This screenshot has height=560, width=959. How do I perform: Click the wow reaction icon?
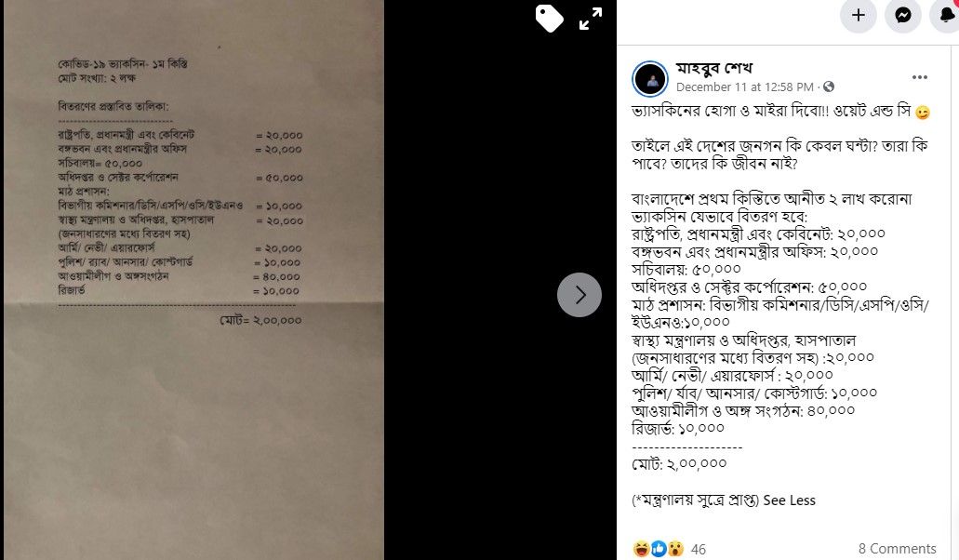pos(675,549)
